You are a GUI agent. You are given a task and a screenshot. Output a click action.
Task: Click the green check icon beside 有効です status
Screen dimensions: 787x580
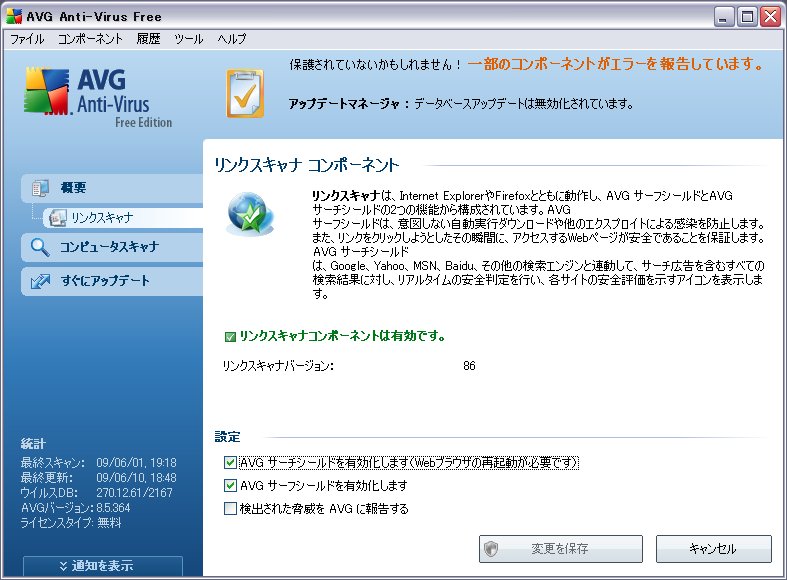click(230, 337)
